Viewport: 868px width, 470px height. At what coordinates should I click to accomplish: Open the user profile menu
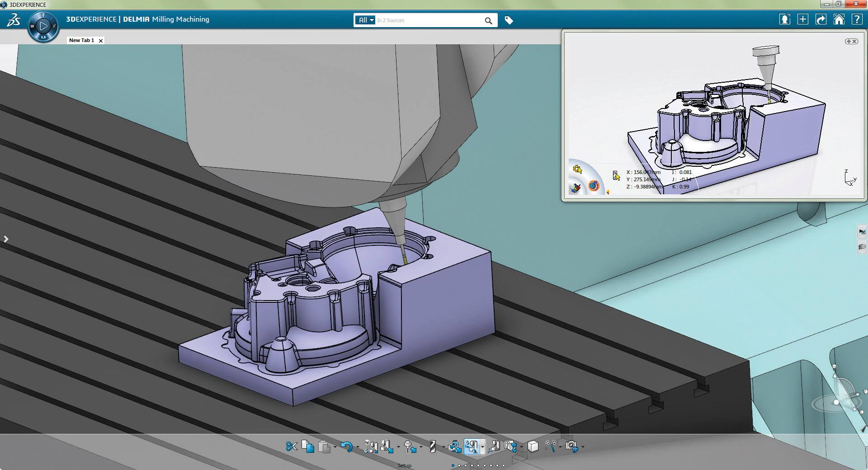[785, 19]
